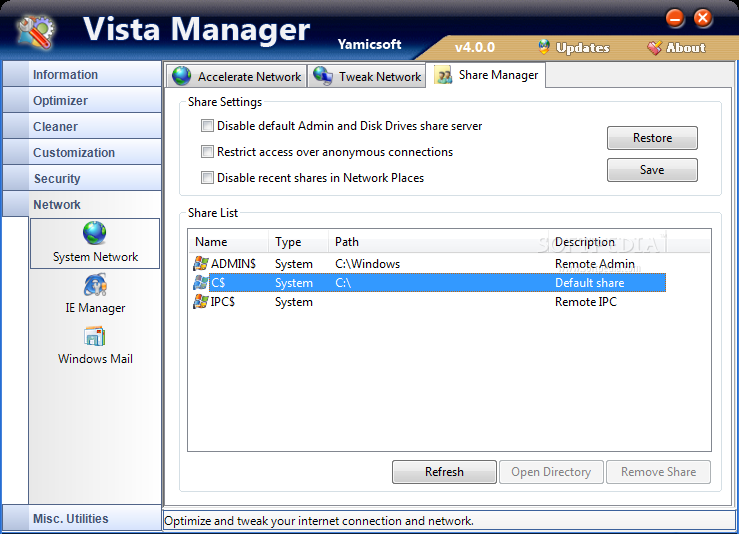The height and width of the screenshot is (534, 739).
Task: Sort share list by Name column
Action: (228, 242)
